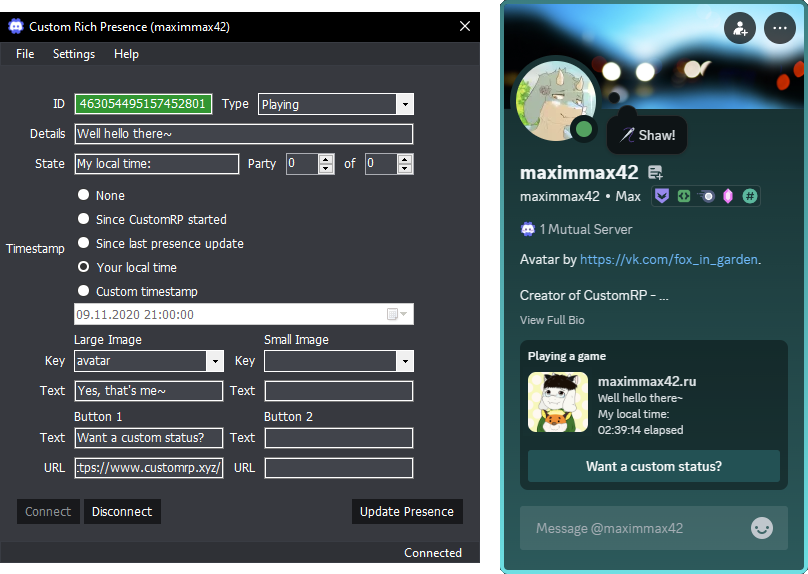This screenshot has width=808, height=574.
Task: Open the emoji picker in message box
Action: pyautogui.click(x=762, y=528)
